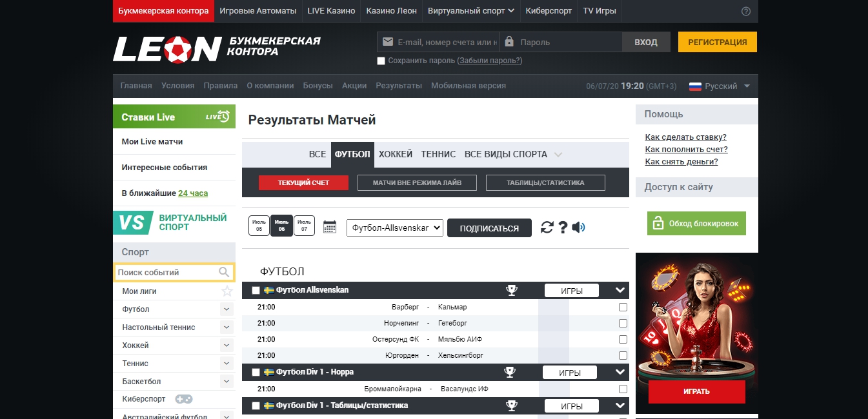This screenshot has height=419, width=868.
Task: Open the question mark help icon near the speaker
Action: pos(563,227)
